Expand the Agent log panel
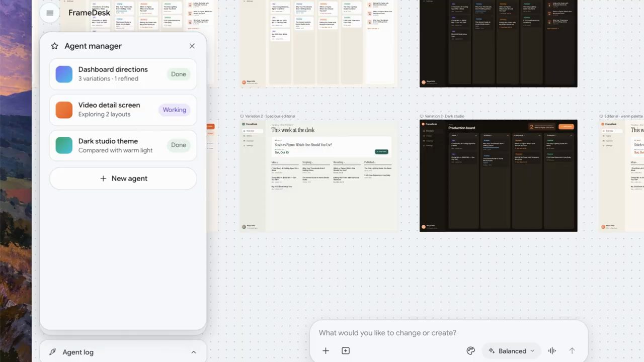This screenshot has height=362, width=644. tap(194, 352)
